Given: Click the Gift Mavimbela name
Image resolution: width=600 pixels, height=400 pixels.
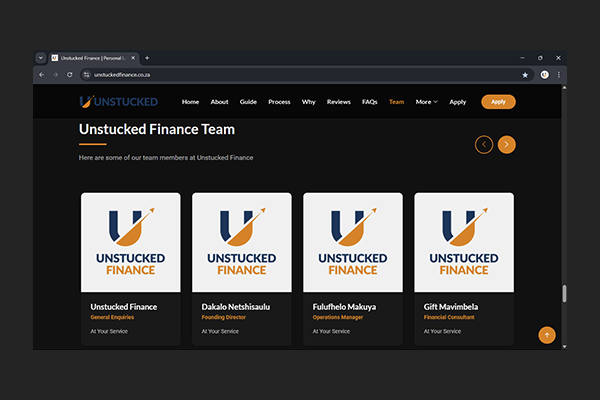Looking at the screenshot, I should (x=451, y=307).
